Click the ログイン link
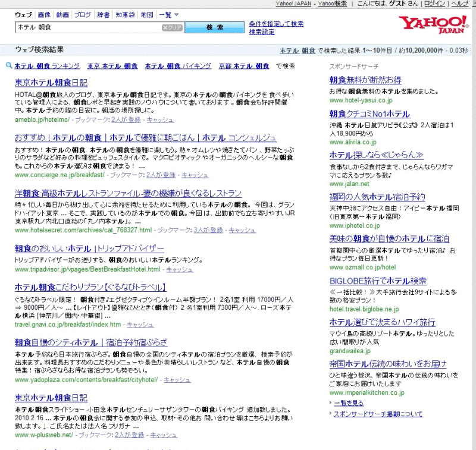This screenshot has width=476, height=450. (x=431, y=4)
